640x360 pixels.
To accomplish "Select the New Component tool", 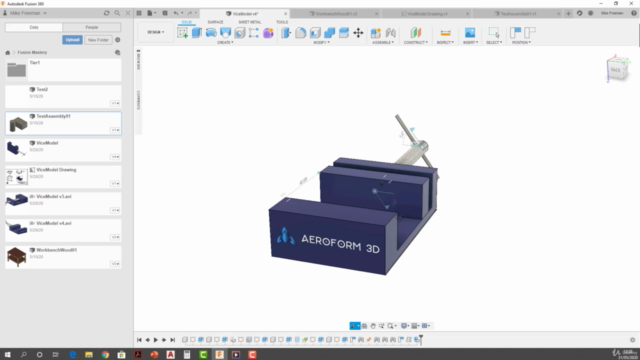I will (376, 33).
